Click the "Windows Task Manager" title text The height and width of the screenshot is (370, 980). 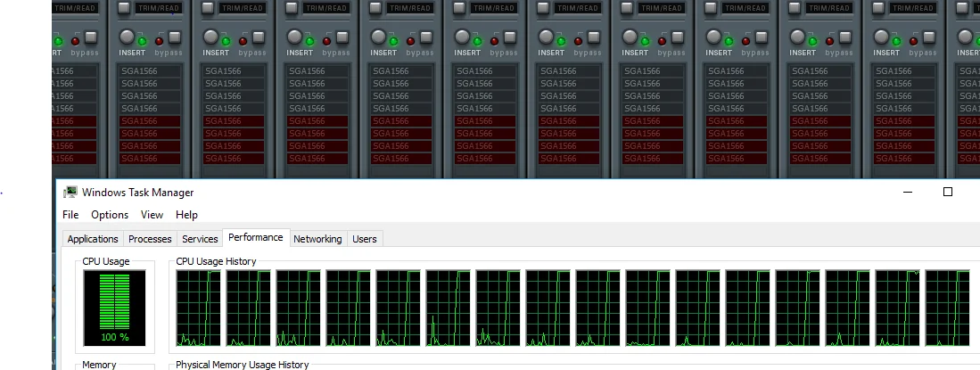137,193
